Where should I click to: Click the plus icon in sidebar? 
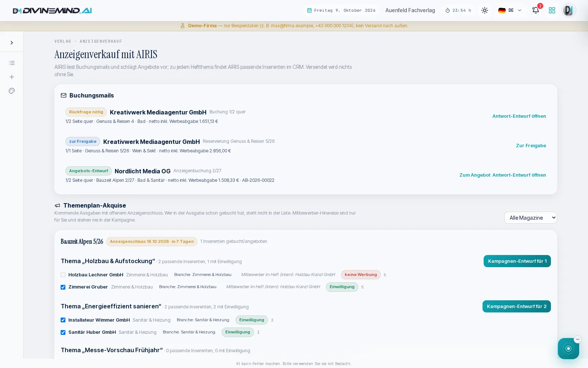[x=12, y=77]
